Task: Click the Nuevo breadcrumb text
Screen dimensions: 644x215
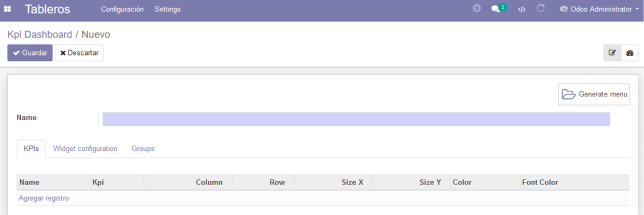Action: point(95,34)
